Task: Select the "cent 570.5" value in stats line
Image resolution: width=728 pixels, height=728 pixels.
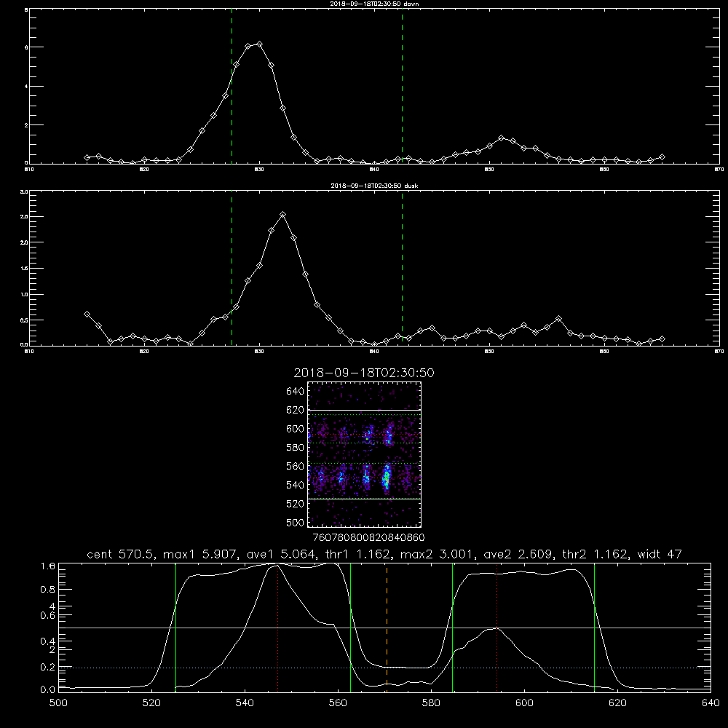Action: [121, 554]
